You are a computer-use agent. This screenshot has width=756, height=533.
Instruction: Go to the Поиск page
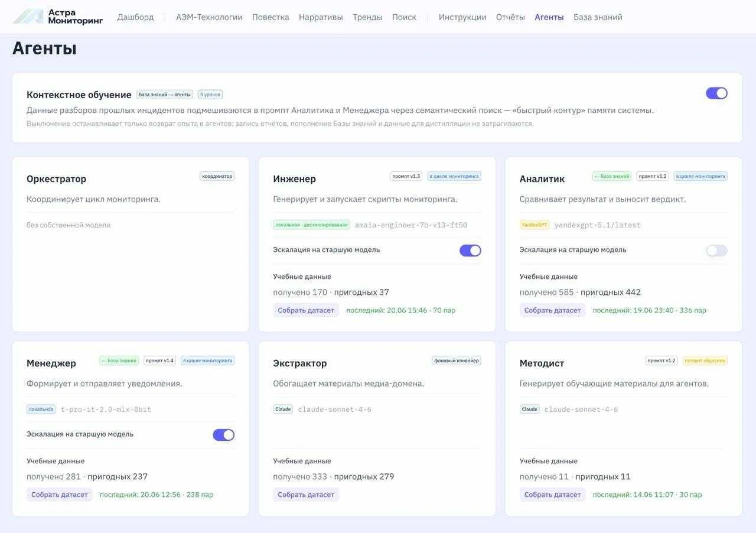[x=404, y=17]
